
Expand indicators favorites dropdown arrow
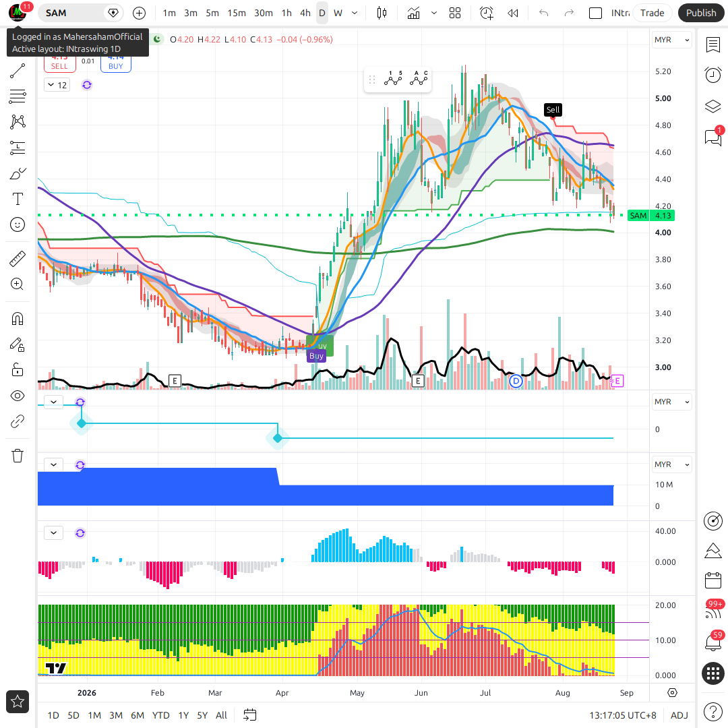point(434,13)
